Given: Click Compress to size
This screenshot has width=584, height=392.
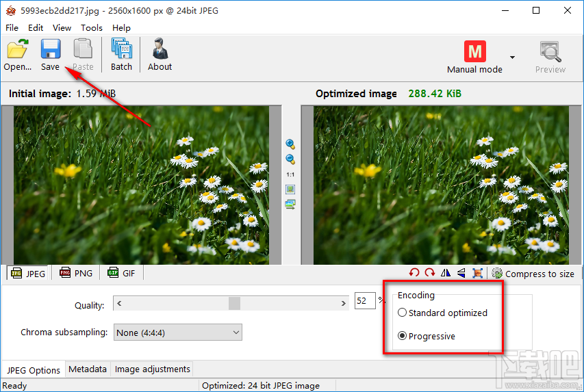Looking at the screenshot, I should (x=533, y=274).
